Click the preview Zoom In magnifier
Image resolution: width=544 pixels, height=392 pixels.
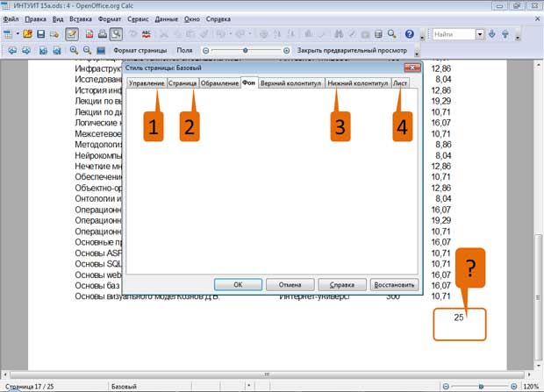[x=74, y=50]
